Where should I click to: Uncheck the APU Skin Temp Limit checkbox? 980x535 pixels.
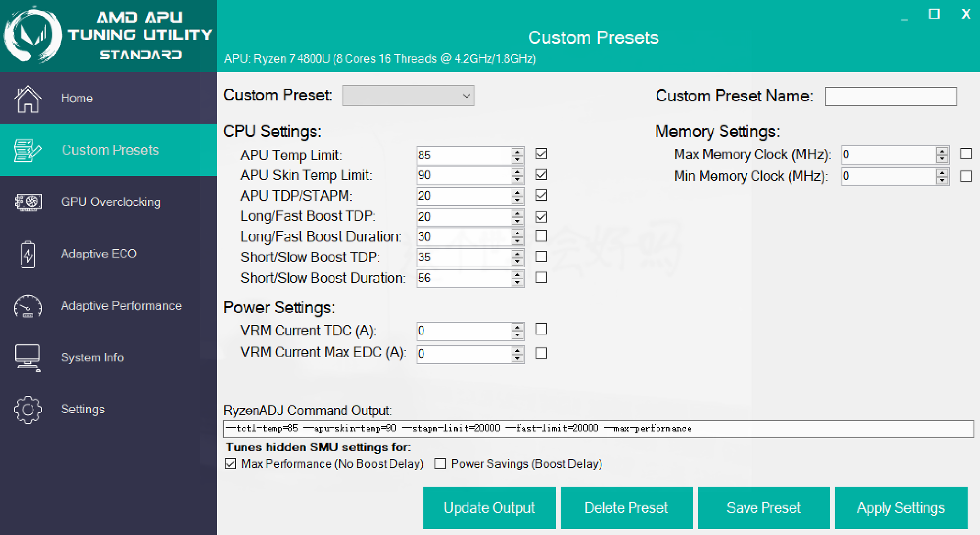[541, 174]
